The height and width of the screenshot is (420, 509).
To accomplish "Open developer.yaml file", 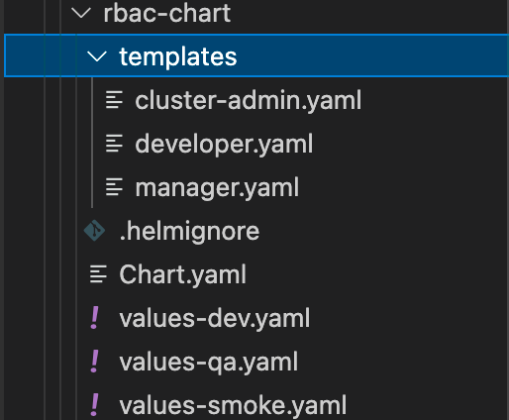I will (x=224, y=144).
